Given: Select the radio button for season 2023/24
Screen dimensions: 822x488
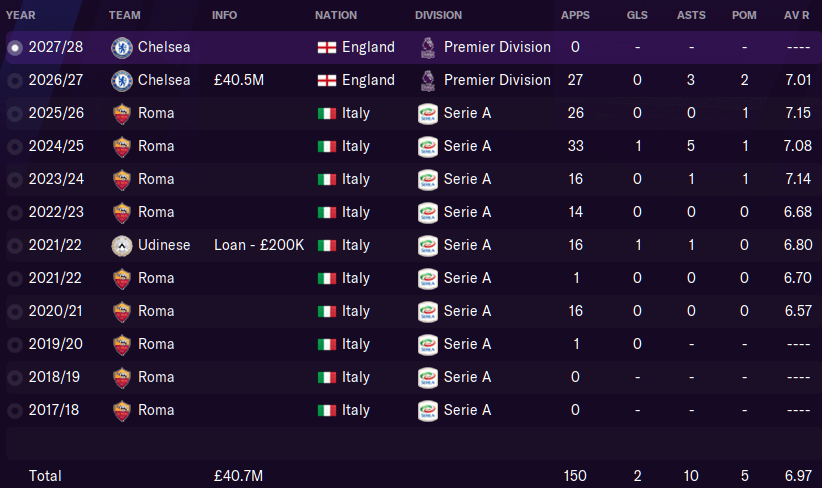Looking at the screenshot, I should point(15,180).
